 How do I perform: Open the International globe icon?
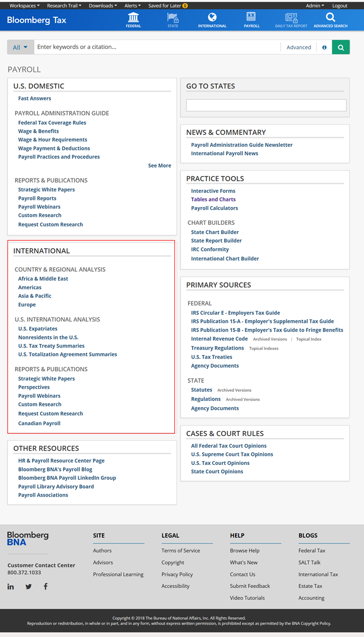212,18
